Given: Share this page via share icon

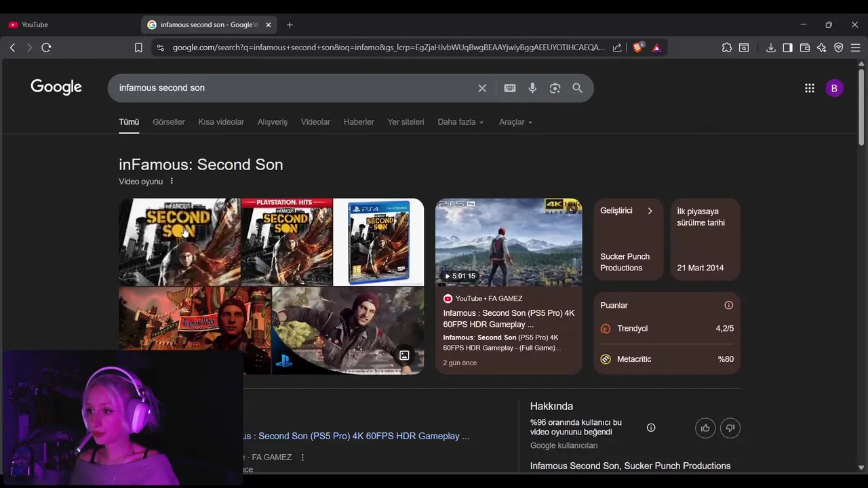Looking at the screenshot, I should (617, 47).
